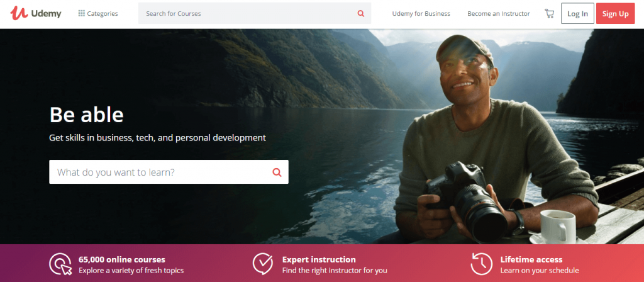This screenshot has height=282, width=644.
Task: Click 'Explore a variety of fresh topics'
Action: pos(131,271)
